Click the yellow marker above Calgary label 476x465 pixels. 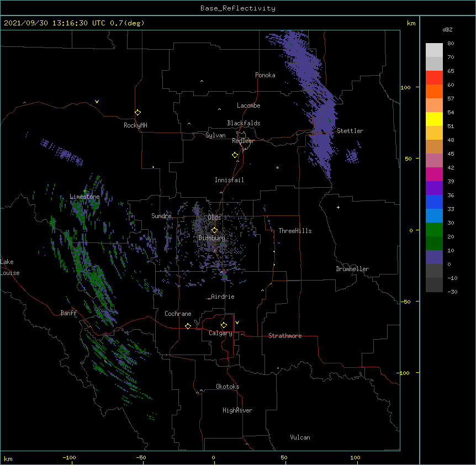coord(224,325)
